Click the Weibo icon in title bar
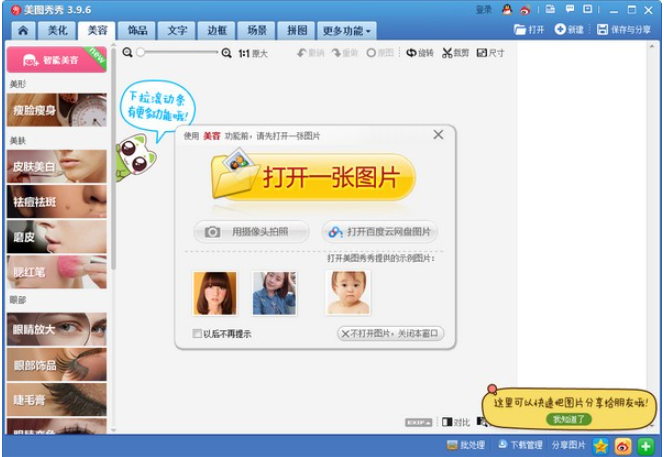The image size is (664, 457). pos(525,9)
